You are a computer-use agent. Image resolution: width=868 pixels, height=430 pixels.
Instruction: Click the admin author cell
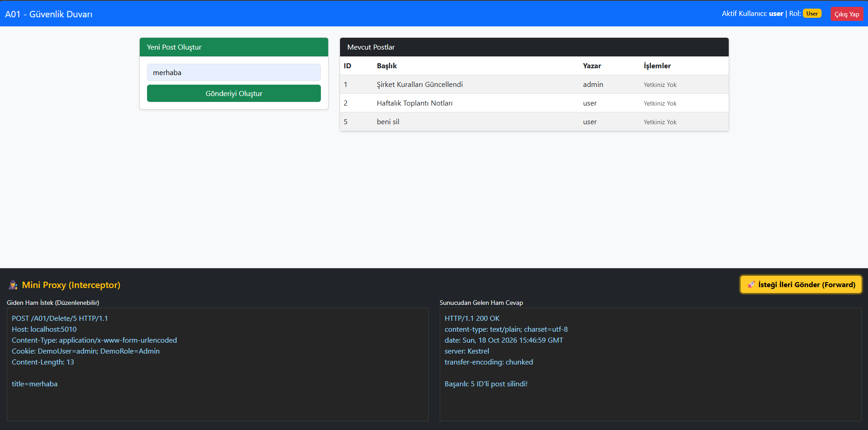[593, 85]
